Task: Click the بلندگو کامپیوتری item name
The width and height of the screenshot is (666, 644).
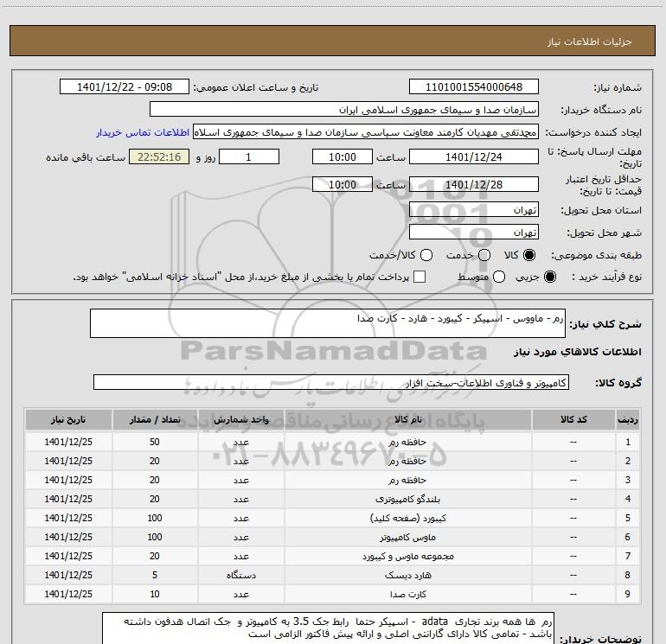Action: point(407,499)
